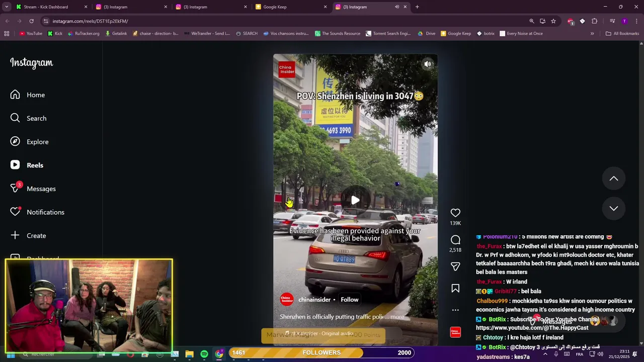Open media controls icon in toolbar
Image resolution: width=644 pixels, height=362 pixels.
tap(612, 21)
